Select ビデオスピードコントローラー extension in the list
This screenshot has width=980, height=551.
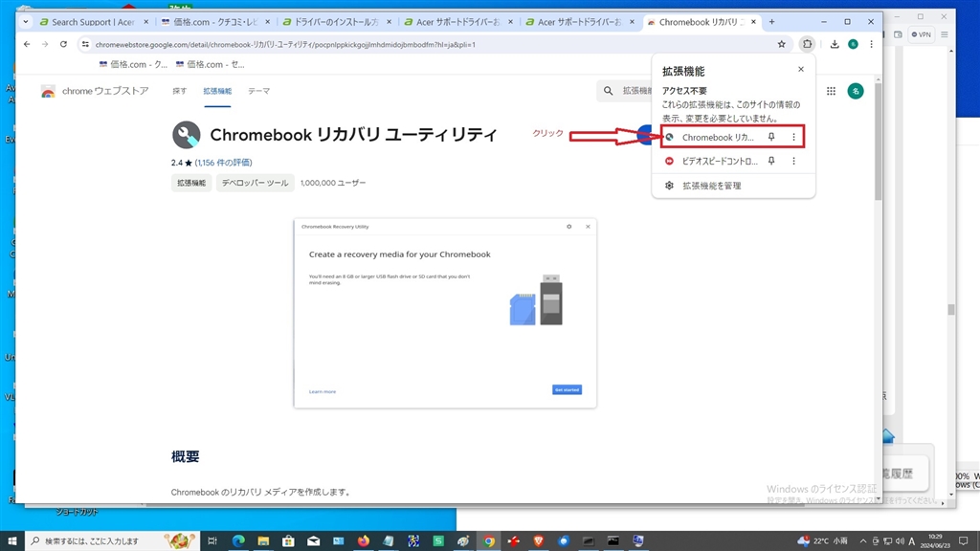coord(712,161)
